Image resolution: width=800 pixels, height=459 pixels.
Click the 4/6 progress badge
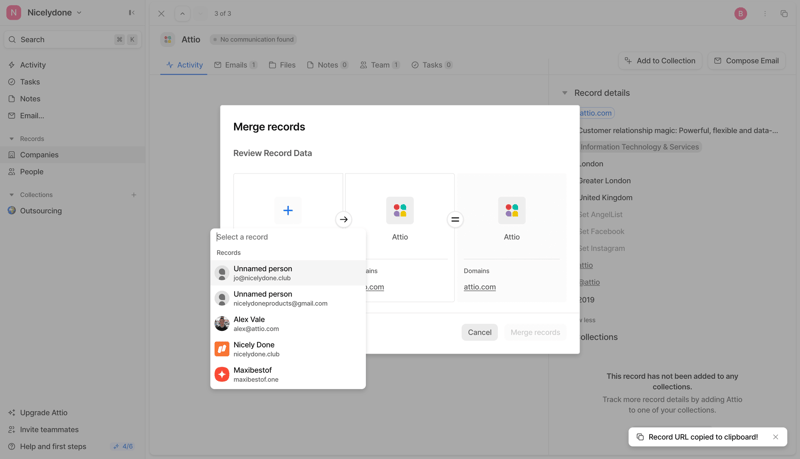pyautogui.click(x=123, y=446)
